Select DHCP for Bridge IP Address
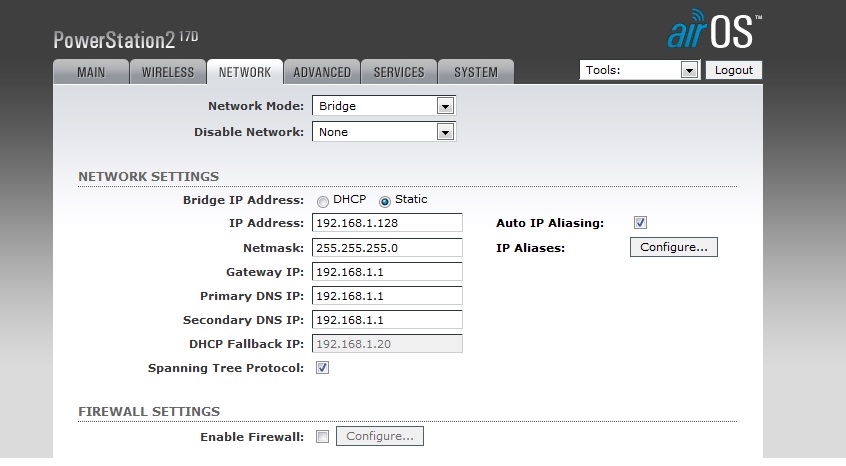 pyautogui.click(x=323, y=202)
